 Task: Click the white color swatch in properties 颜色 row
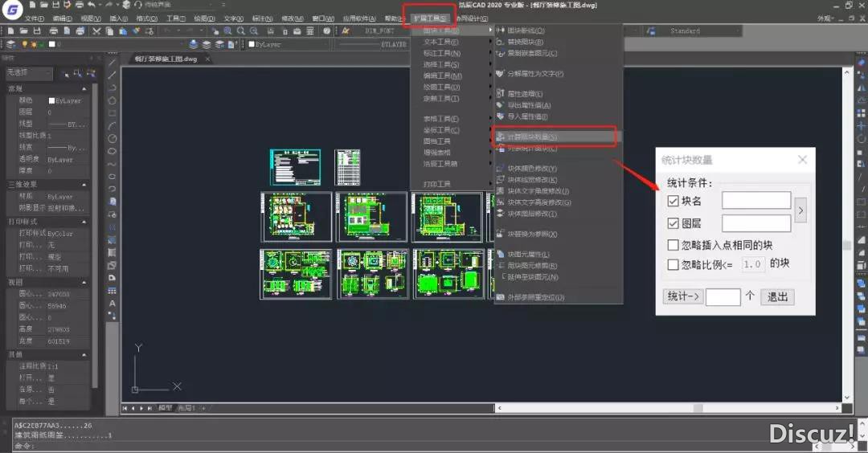[x=52, y=101]
